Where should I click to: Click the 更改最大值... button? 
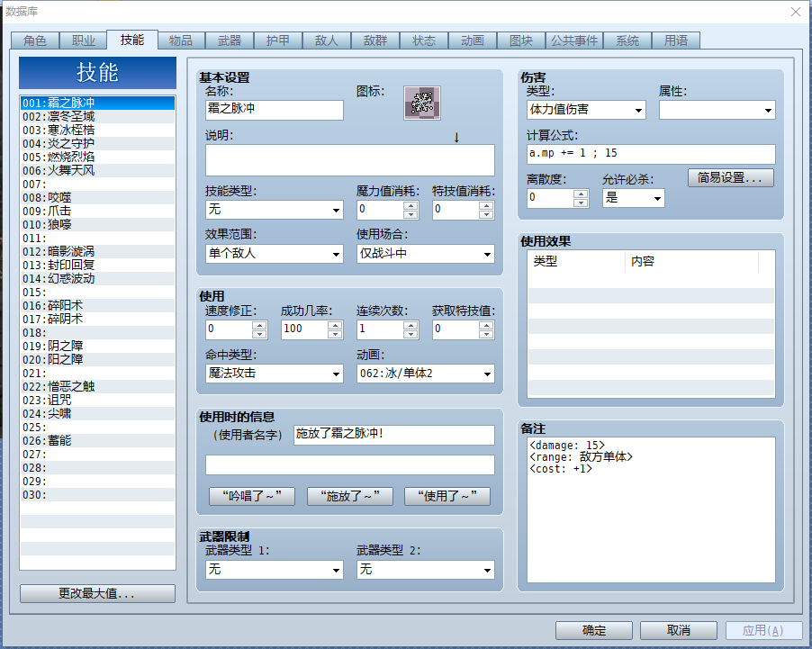click(x=97, y=593)
